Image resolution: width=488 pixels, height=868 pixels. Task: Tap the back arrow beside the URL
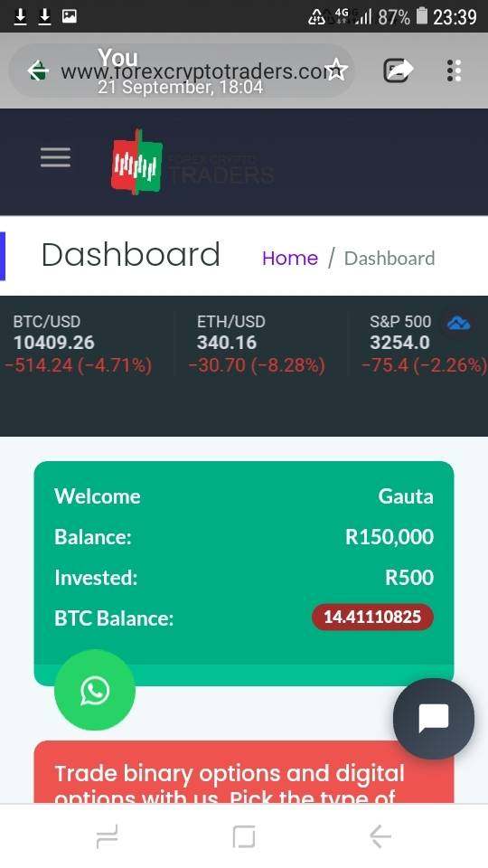click(x=38, y=71)
